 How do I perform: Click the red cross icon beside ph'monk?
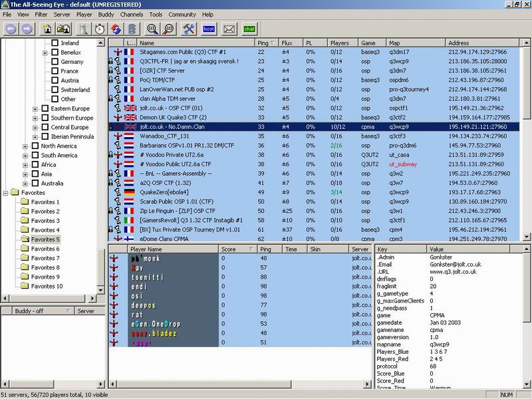click(114, 258)
